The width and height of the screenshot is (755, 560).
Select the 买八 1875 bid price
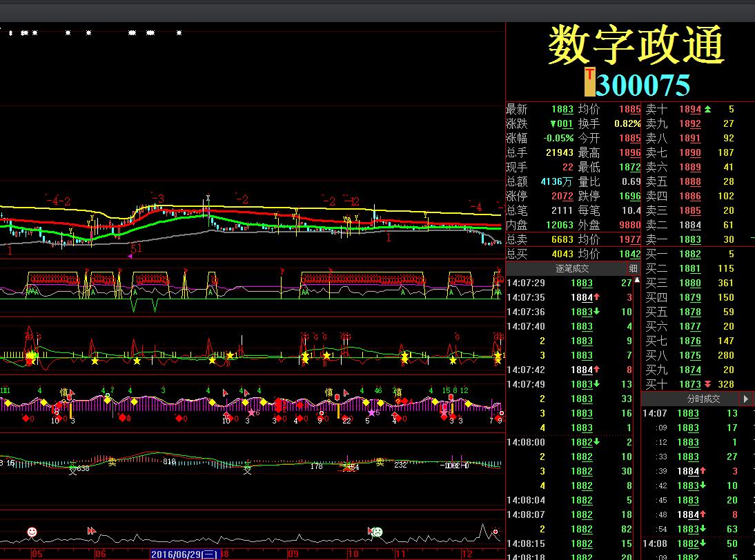coord(690,356)
